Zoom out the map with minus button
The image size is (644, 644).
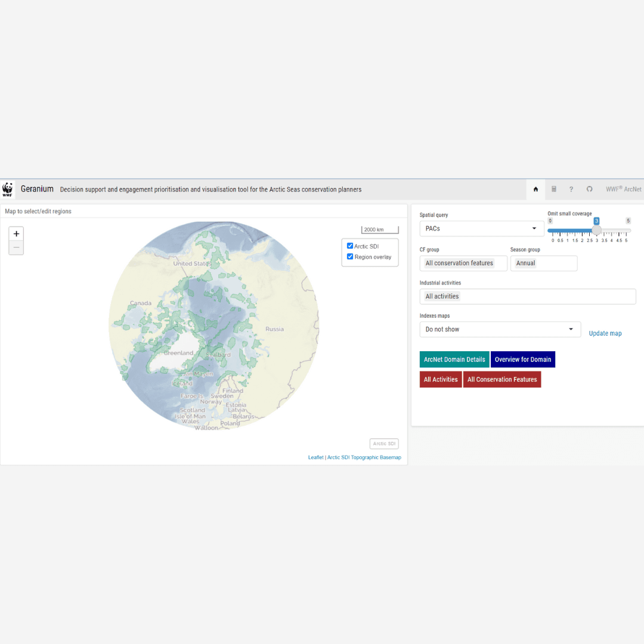coord(16,247)
